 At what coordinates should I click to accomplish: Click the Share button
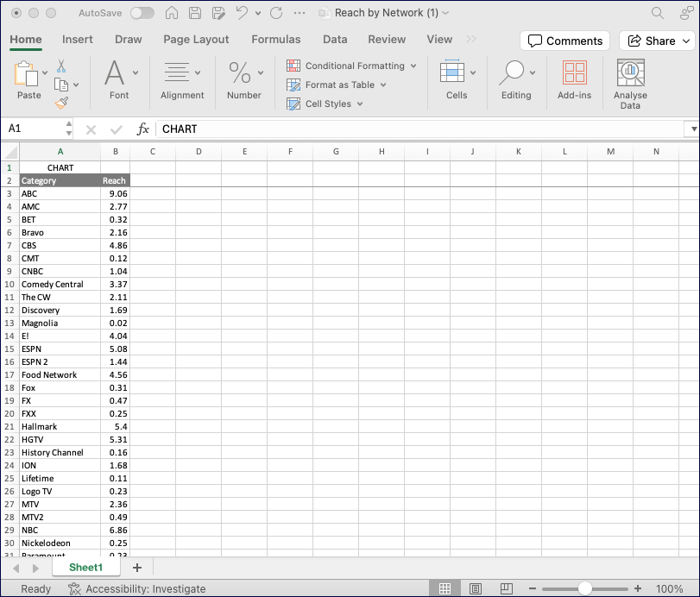click(x=659, y=41)
